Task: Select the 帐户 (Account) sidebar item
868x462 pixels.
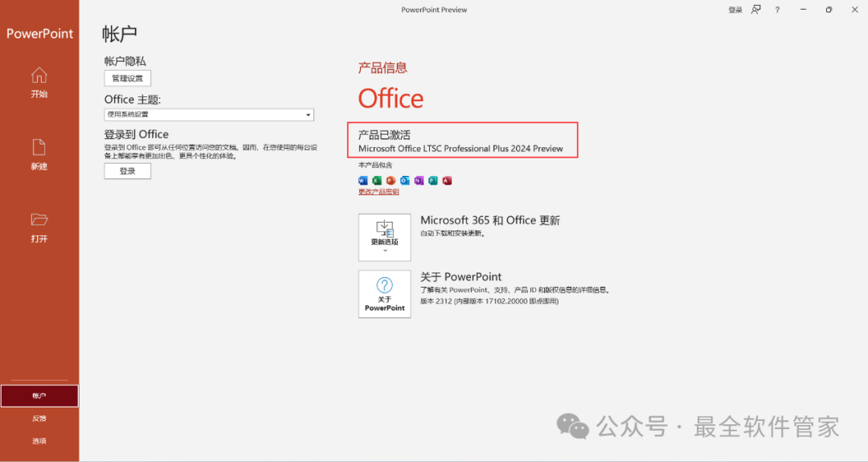Action: point(39,395)
